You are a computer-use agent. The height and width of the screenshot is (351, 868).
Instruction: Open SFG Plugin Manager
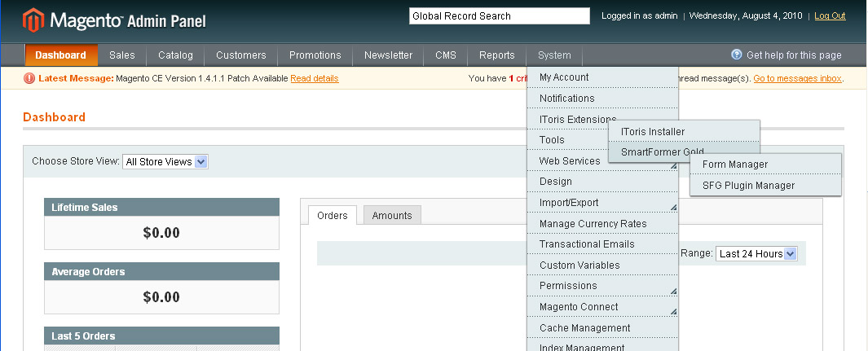pyautogui.click(x=765, y=185)
